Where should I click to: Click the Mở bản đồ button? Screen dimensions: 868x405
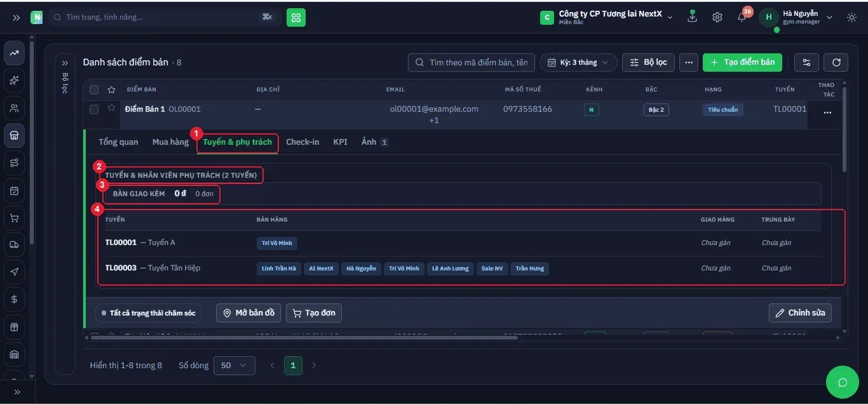pos(248,313)
